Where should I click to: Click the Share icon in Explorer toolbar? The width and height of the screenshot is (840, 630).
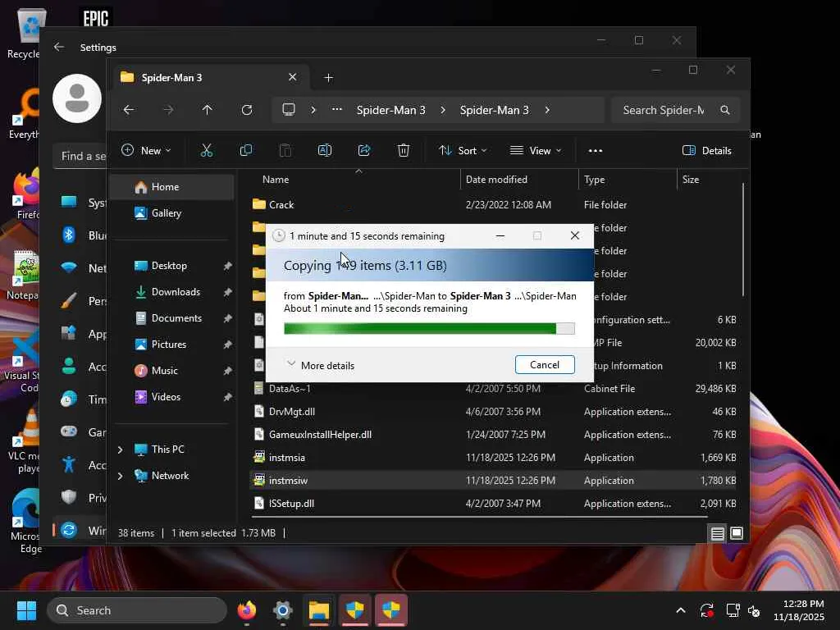(364, 151)
